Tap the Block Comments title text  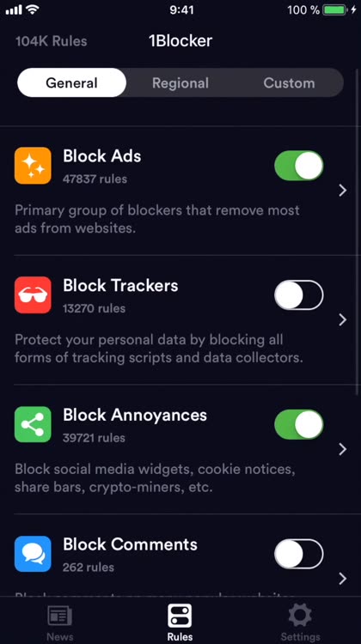130,544
